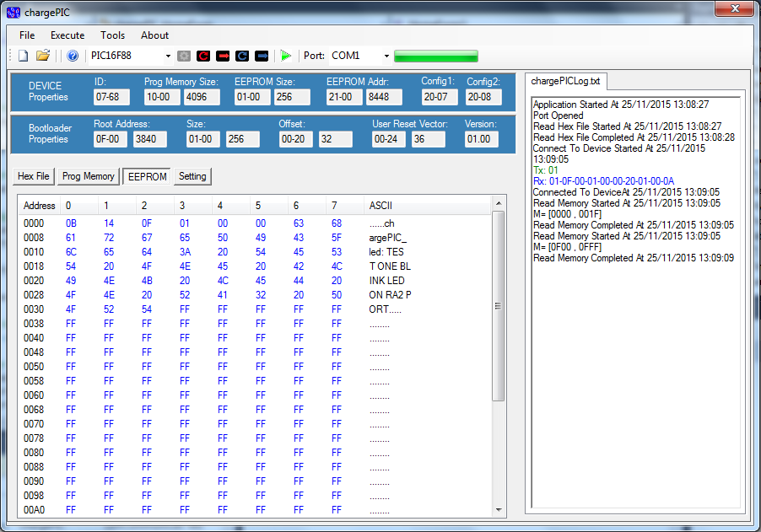Open the Tools menu
The image size is (761, 532).
coord(112,35)
